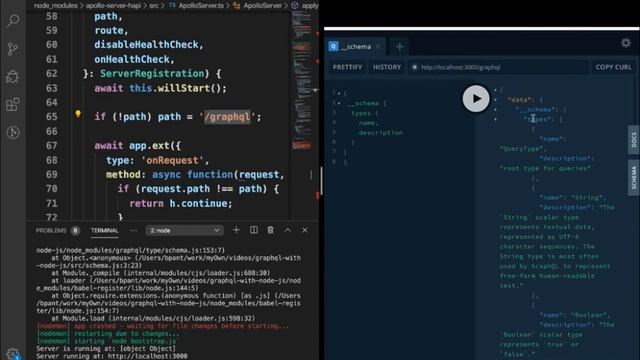Click node_modules in the breadcrumb
Viewport: 640px width, 360px height.
pos(56,5)
